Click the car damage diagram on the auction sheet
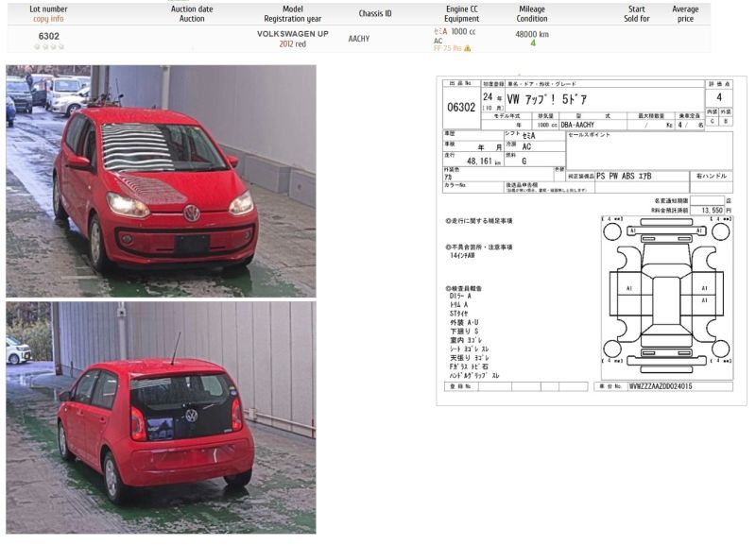Screen dimensions: 756x545 667,298
